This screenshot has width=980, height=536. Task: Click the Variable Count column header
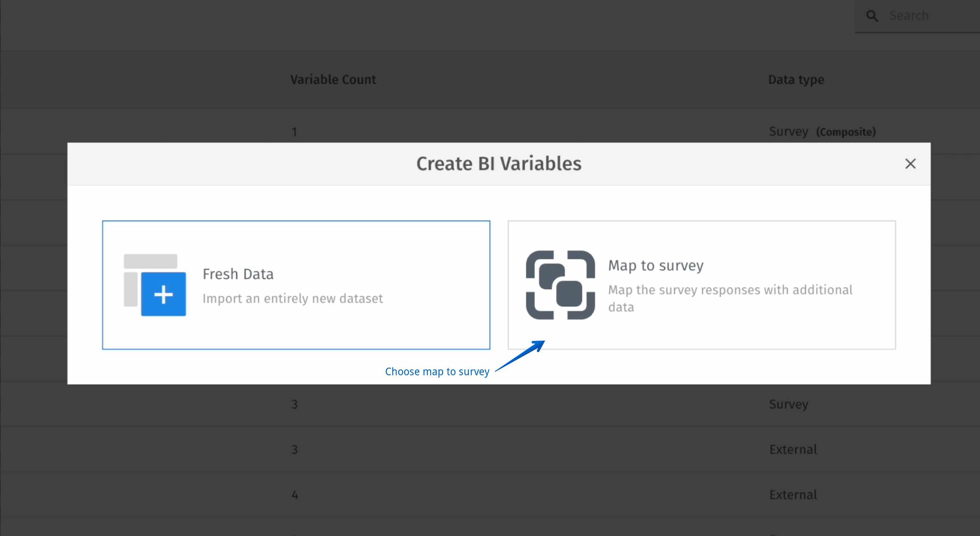[333, 79]
